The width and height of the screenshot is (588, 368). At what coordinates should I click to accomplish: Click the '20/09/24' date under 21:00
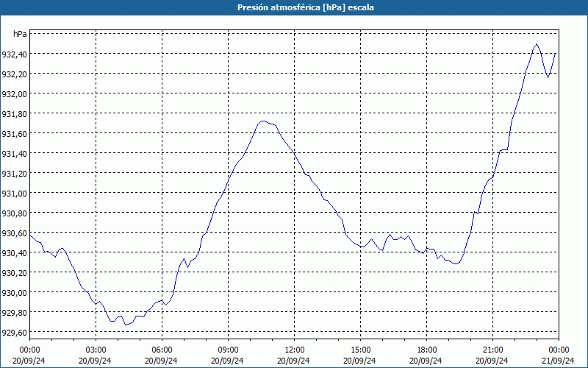492,361
